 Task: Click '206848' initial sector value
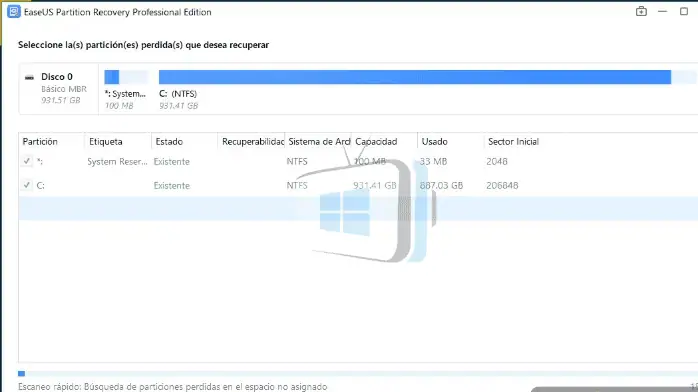(502, 185)
